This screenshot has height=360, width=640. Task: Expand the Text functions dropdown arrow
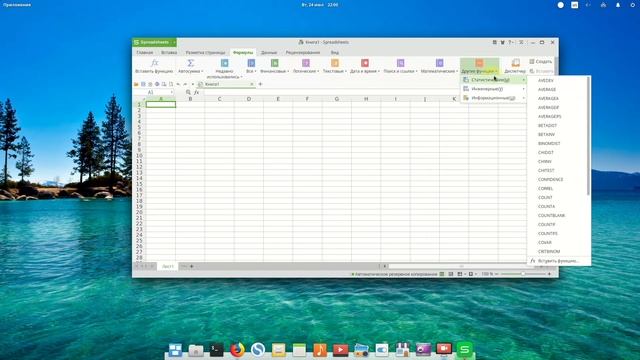coord(345,71)
